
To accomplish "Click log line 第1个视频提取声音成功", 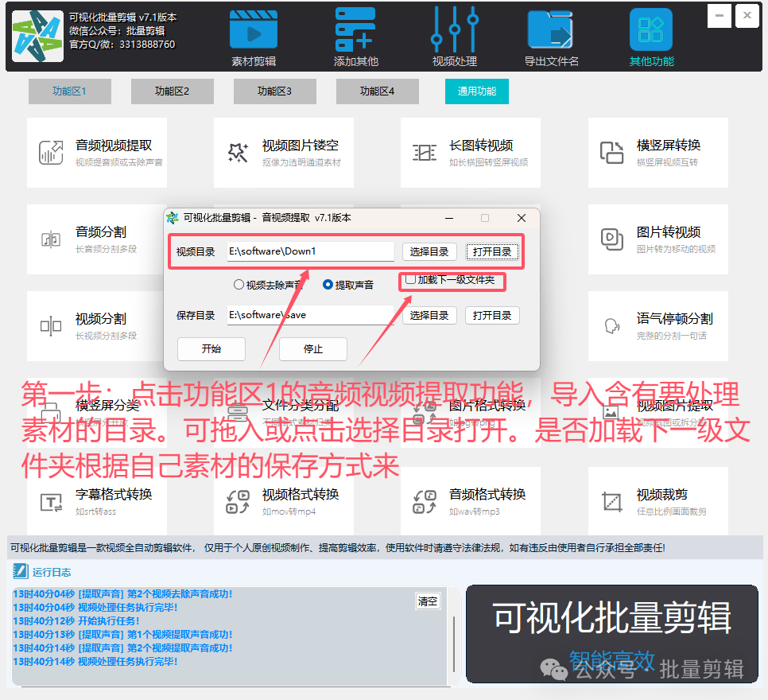I will (122, 634).
